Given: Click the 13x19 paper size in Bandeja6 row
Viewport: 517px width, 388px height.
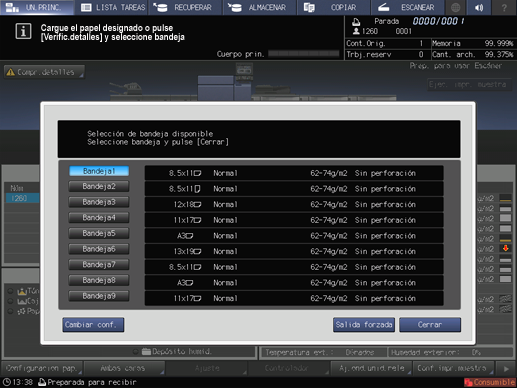Looking at the screenshot, I should pyautogui.click(x=187, y=251).
